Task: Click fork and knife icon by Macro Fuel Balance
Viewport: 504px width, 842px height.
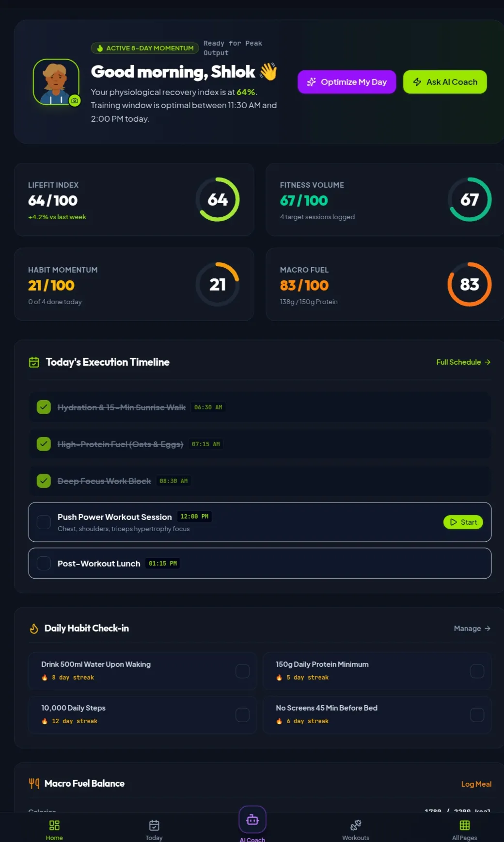Action: click(x=34, y=783)
